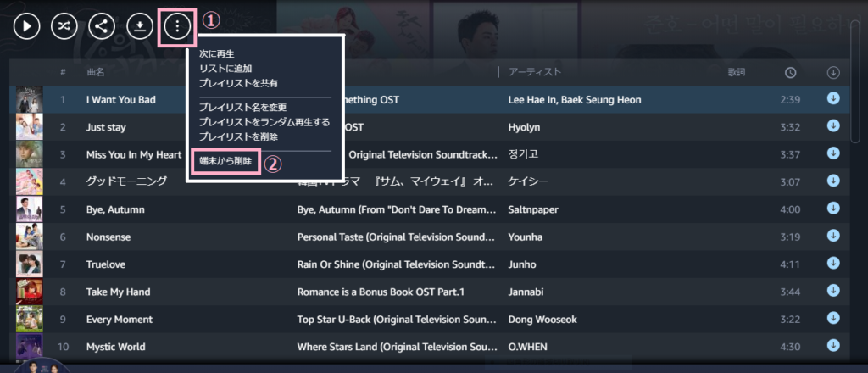Choose リストに追加 in the context menu
Screen dimensions: 868x373
tap(225, 69)
